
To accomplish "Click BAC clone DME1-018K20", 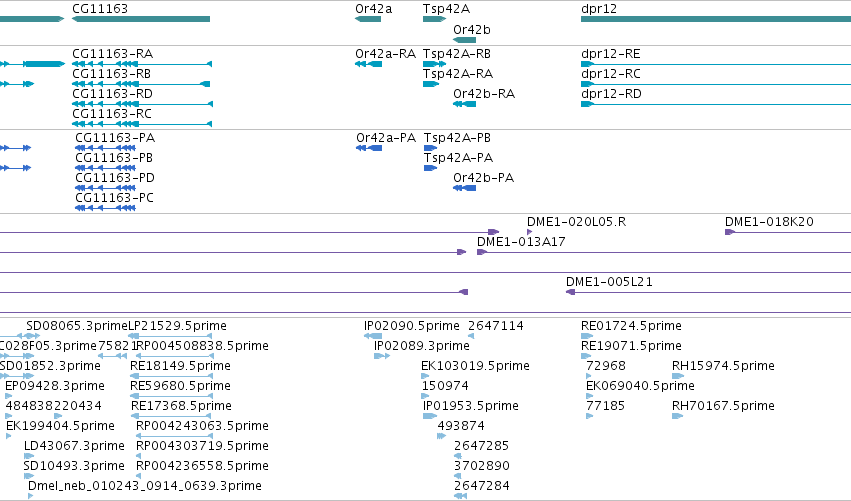I will click(x=769, y=222).
